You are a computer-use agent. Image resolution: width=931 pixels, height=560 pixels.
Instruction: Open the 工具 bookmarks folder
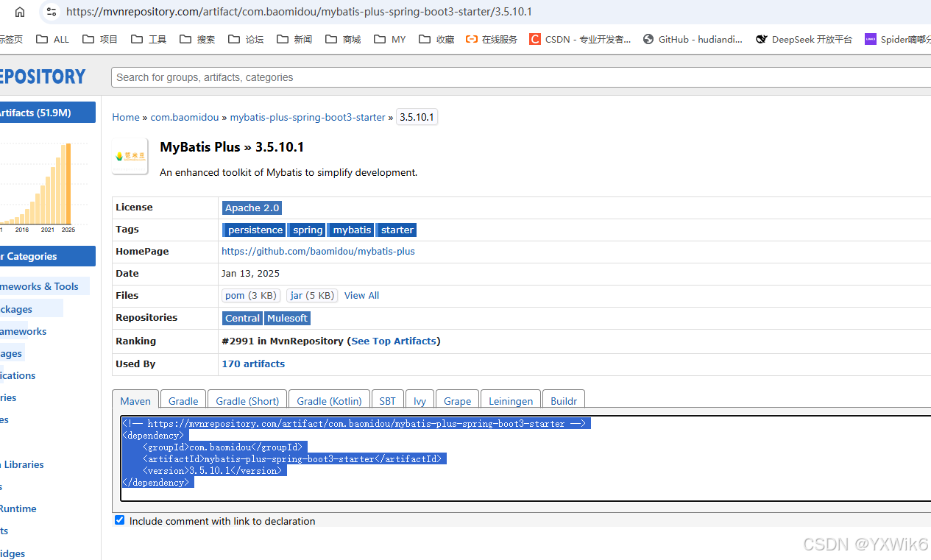pos(149,40)
